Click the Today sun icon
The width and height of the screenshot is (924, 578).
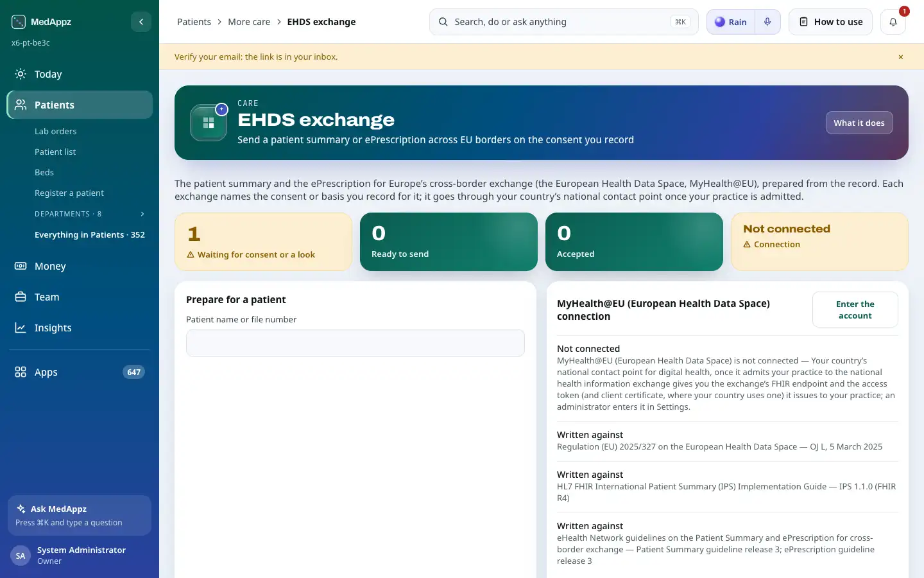coord(21,74)
